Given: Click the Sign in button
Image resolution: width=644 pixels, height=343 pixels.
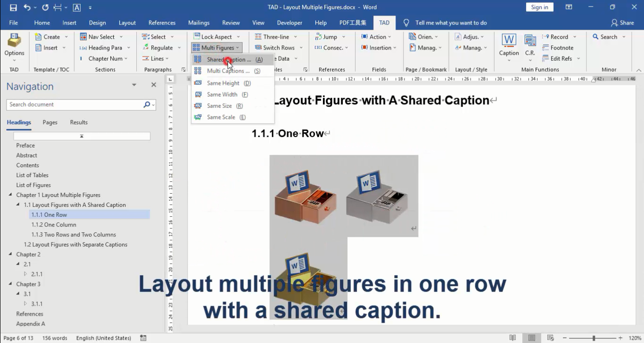Looking at the screenshot, I should pyautogui.click(x=539, y=7).
